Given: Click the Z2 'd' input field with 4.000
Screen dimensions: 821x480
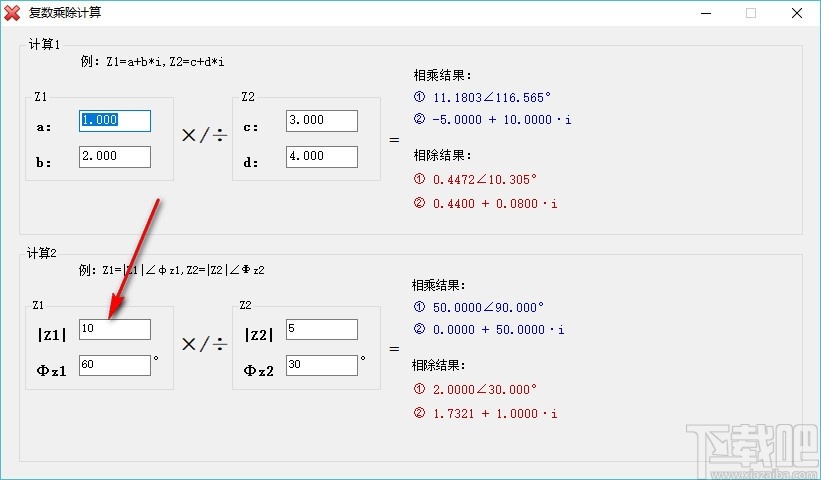Looking at the screenshot, I should [x=321, y=156].
